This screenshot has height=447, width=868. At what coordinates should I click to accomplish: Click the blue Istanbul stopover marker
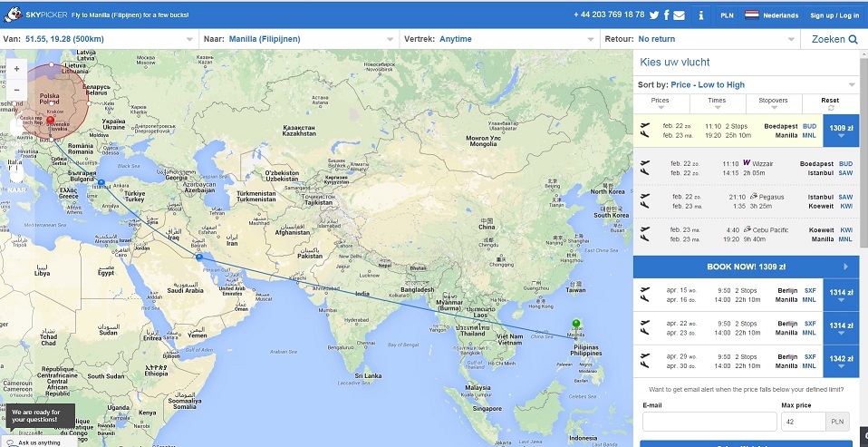pyautogui.click(x=101, y=182)
